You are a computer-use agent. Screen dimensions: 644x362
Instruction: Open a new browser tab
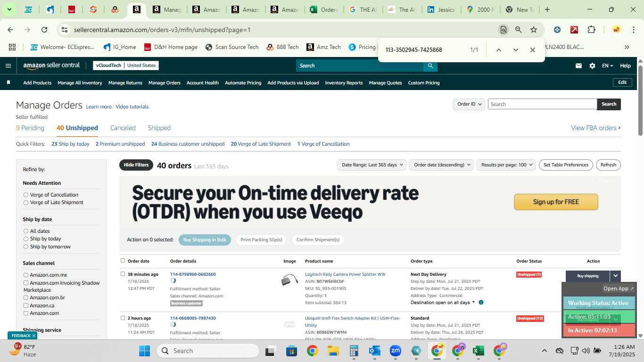547,9
